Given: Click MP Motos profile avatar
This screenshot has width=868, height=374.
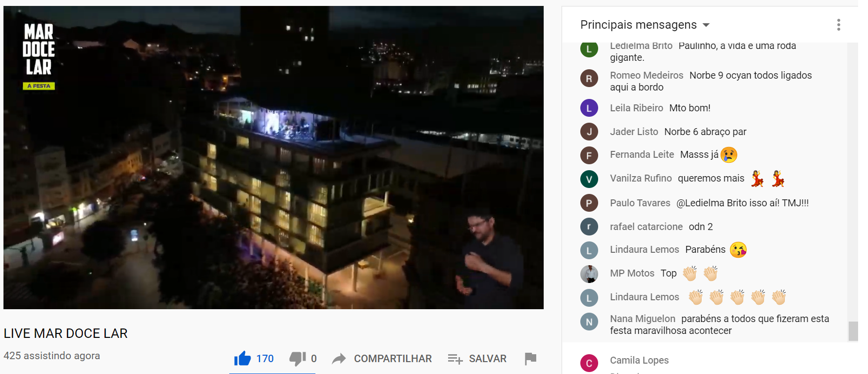Looking at the screenshot, I should point(589,274).
